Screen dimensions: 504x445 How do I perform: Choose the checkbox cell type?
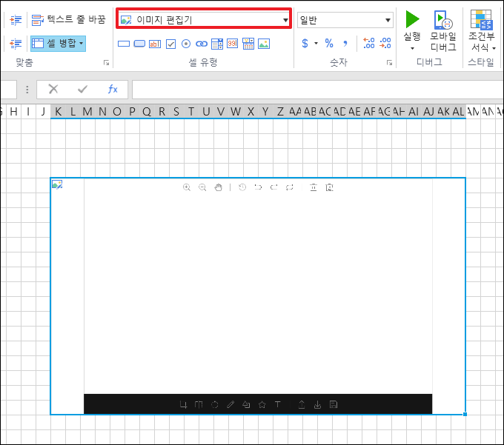(170, 44)
